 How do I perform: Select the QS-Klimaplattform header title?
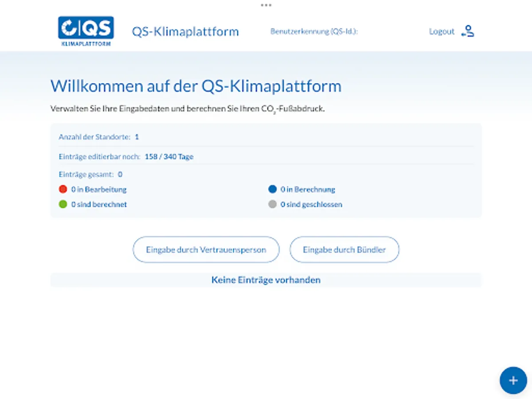point(186,31)
